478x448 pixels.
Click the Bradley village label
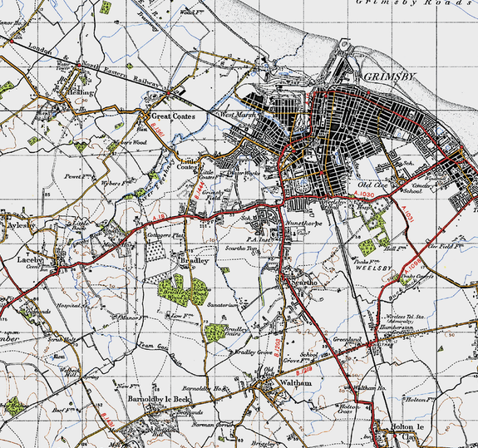195,261
